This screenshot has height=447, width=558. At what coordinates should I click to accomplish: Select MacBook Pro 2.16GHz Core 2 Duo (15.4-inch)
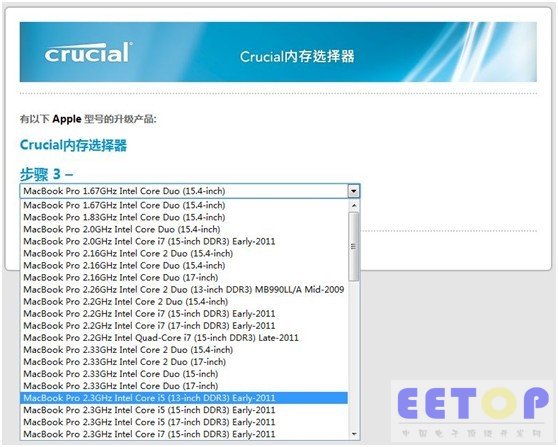click(x=184, y=253)
